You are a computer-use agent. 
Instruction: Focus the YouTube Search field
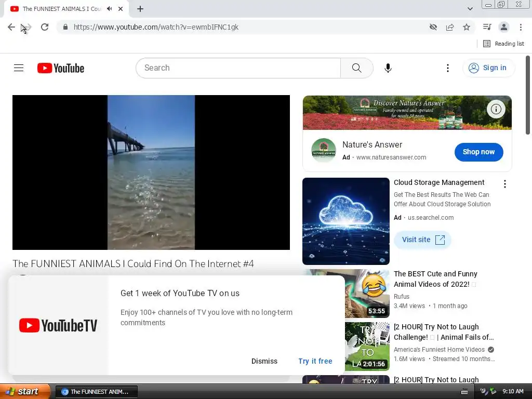[238, 68]
